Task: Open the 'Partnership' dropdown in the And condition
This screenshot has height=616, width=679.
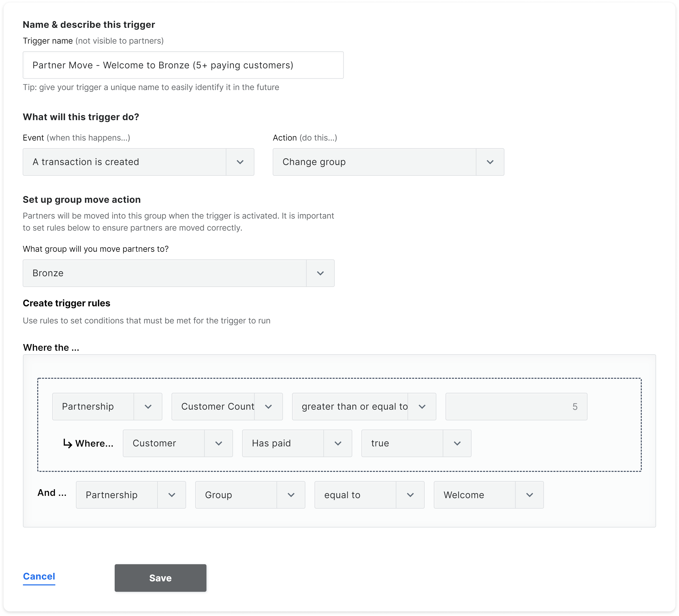Action: coord(130,495)
